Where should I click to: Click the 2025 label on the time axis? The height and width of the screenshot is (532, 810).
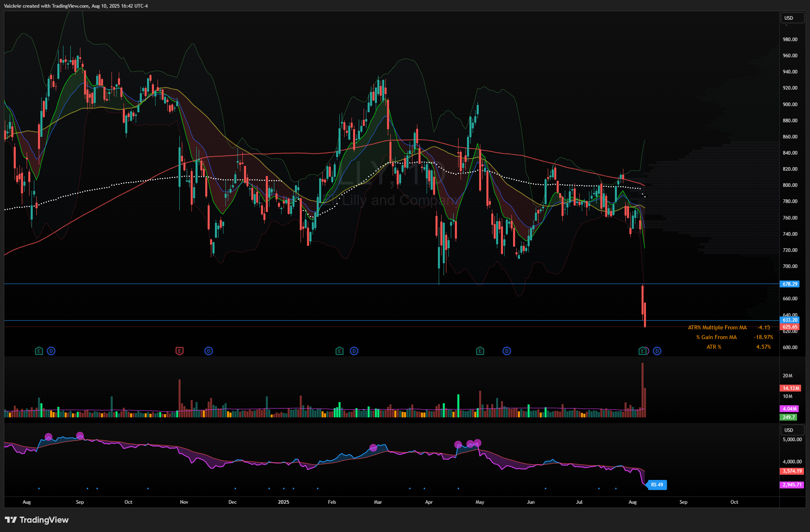tap(283, 502)
